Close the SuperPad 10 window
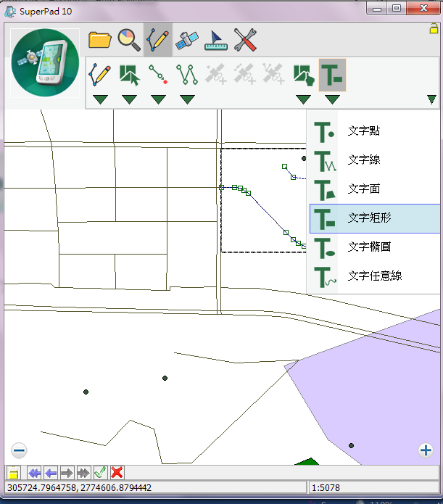Viewport: 443px width, 504px height. coord(423,9)
